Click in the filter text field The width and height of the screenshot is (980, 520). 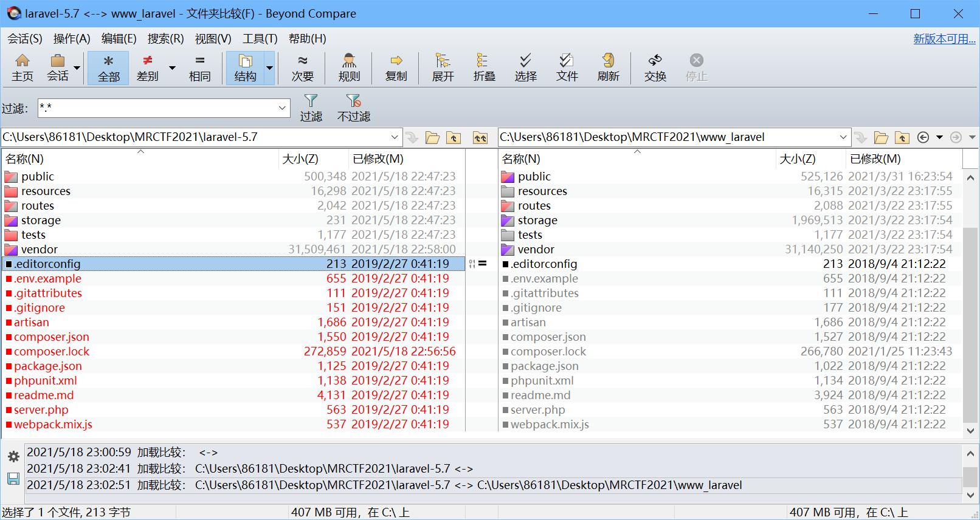157,108
